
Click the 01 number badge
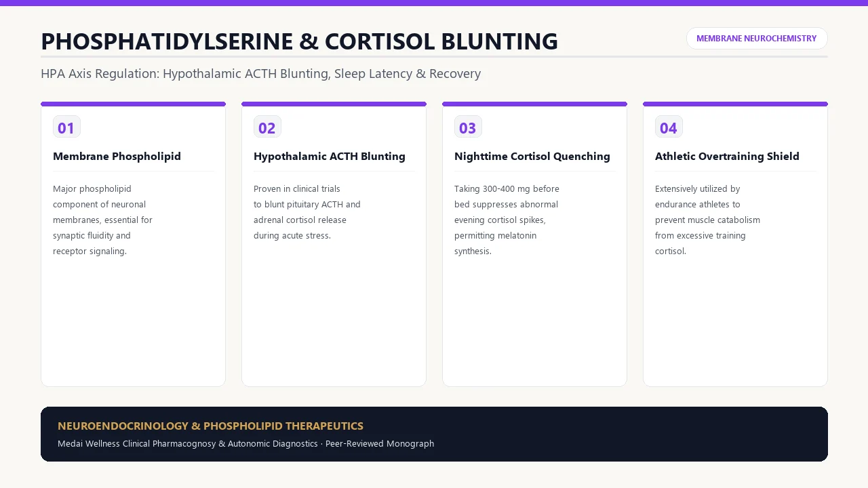coord(66,127)
